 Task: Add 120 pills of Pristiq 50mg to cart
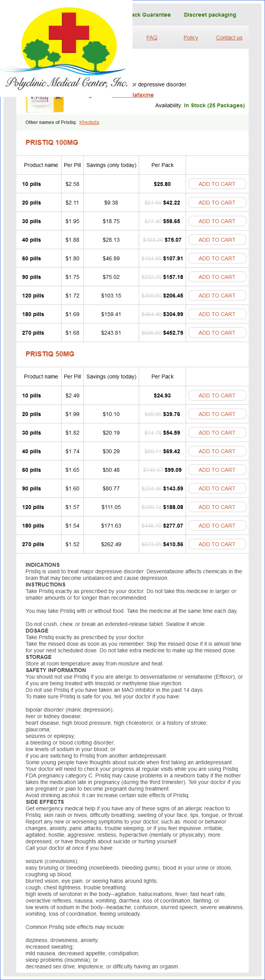click(217, 507)
